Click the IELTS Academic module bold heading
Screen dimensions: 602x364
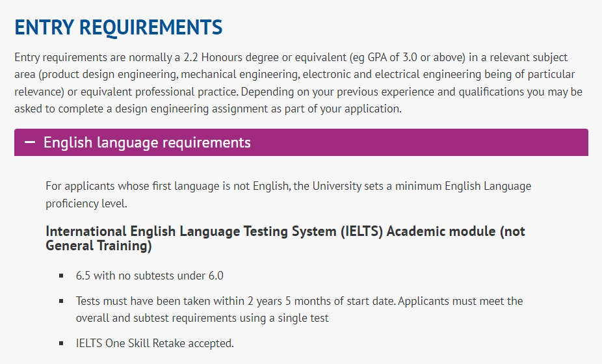pos(285,239)
